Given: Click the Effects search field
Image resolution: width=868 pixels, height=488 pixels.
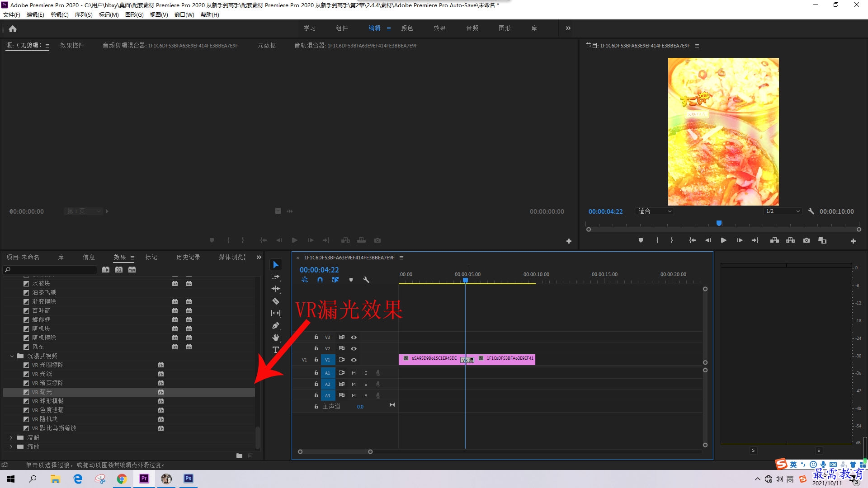Looking at the screenshot, I should tap(50, 270).
